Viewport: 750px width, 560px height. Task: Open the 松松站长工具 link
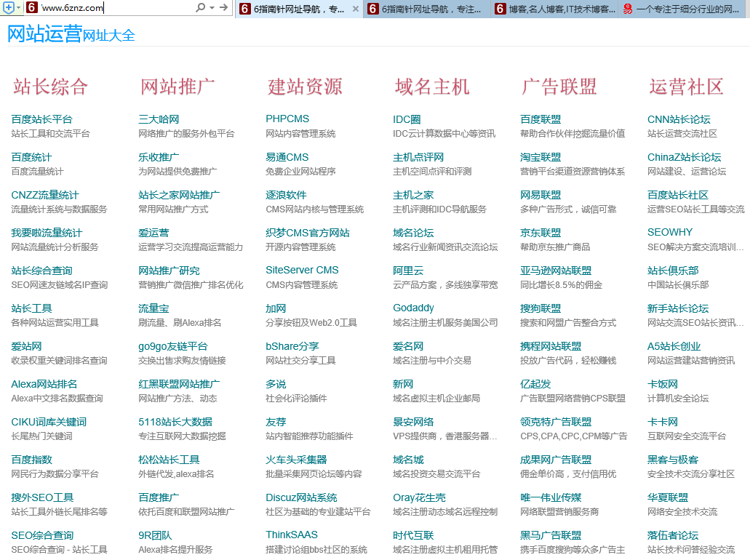pos(169,459)
